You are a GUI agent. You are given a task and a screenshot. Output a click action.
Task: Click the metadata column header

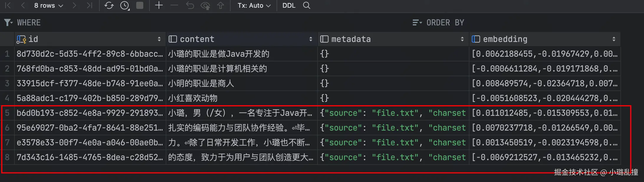click(351, 39)
